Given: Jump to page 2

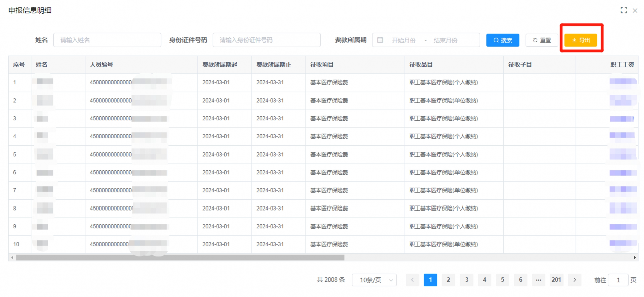Looking at the screenshot, I should click(x=448, y=280).
